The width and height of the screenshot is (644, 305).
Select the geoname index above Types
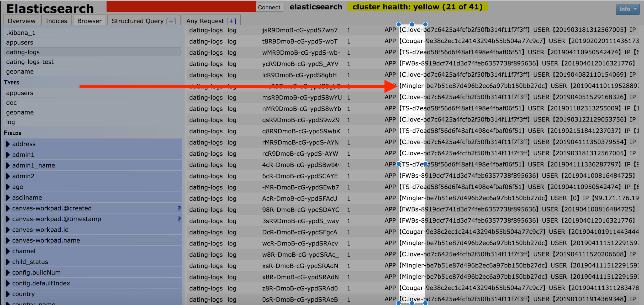click(93, 71)
